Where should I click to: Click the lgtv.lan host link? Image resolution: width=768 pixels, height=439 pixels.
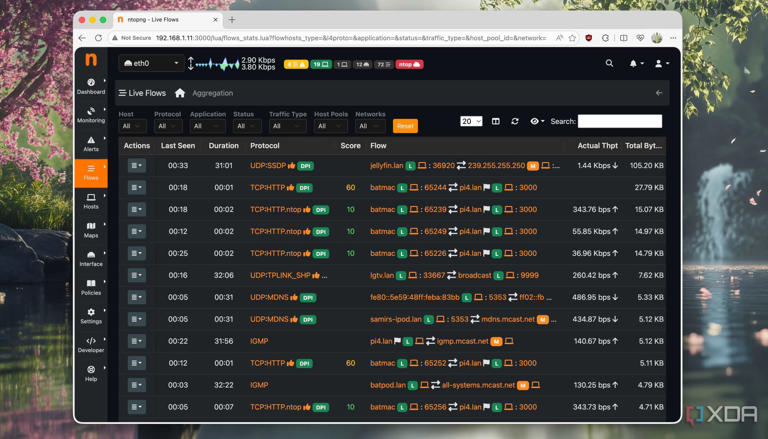(x=382, y=275)
